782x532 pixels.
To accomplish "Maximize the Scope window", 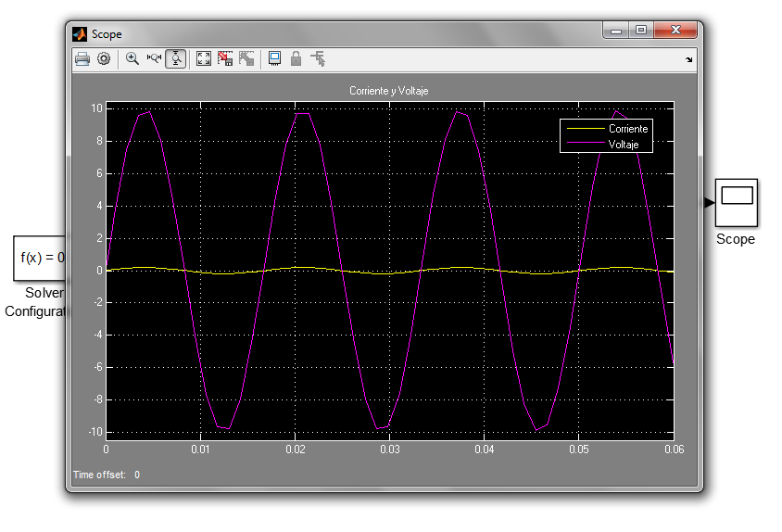I will coord(641,30).
